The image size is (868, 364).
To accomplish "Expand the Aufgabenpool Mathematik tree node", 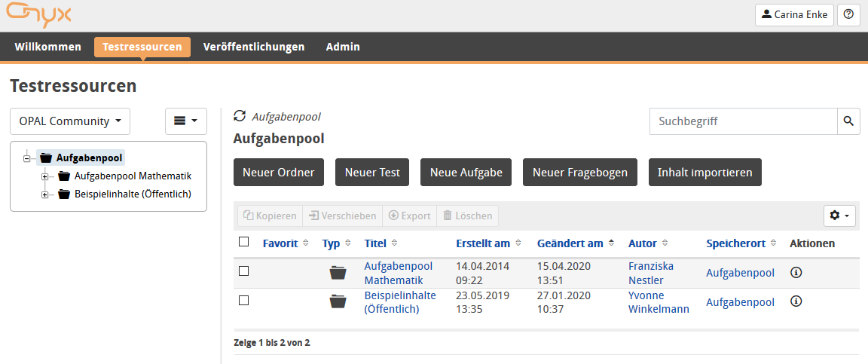I will tap(45, 177).
